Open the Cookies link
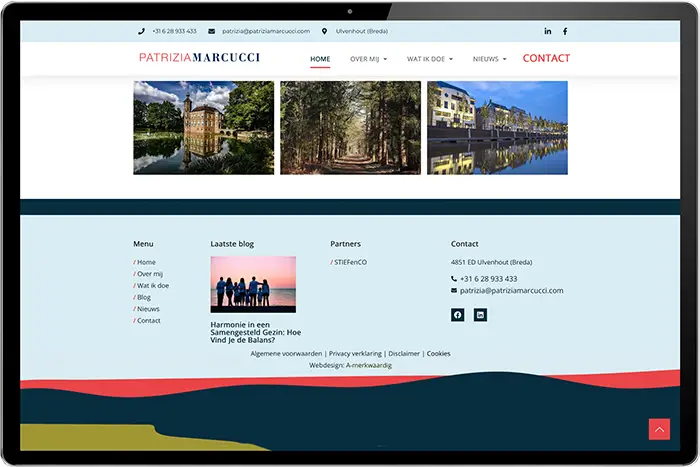The height and width of the screenshot is (467, 700). 438,354
